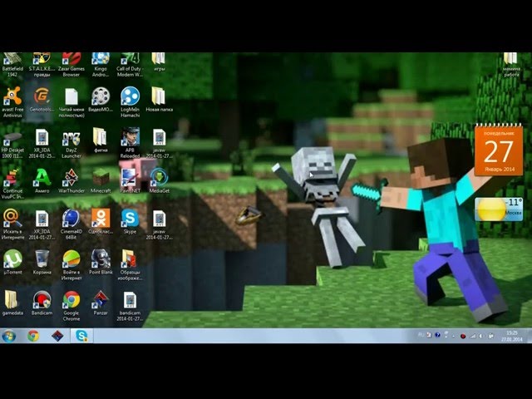Viewport: 532px width, 399px height.
Task: Select the Kingo Android shortcut
Action: [x=101, y=65]
